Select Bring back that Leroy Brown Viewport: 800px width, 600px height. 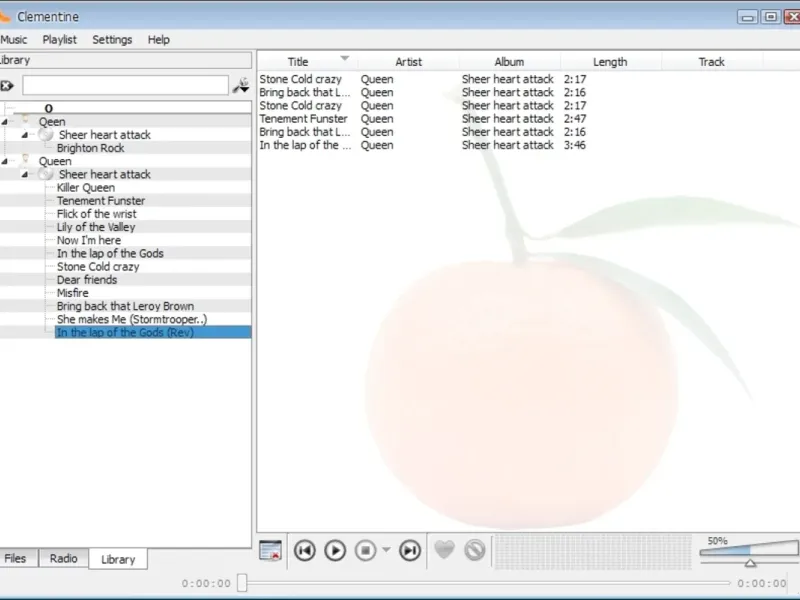126,306
